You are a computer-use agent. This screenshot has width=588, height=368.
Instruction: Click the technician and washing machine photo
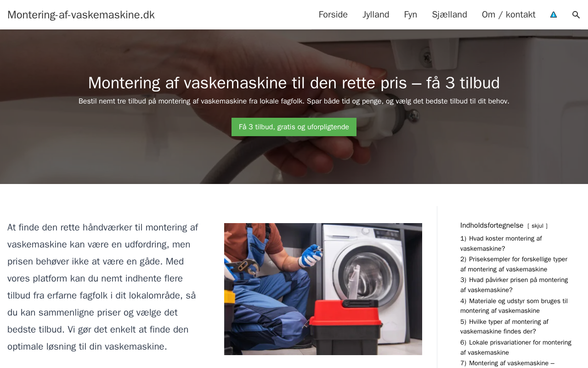click(x=323, y=289)
